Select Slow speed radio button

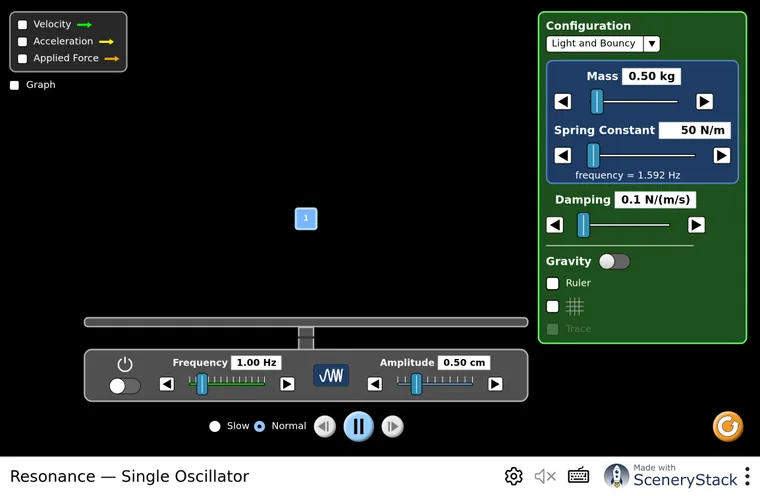tap(215, 427)
